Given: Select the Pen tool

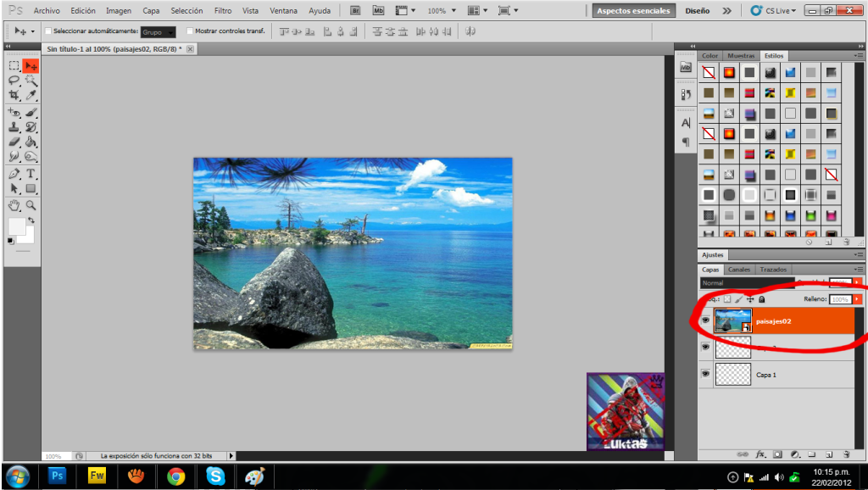Looking at the screenshot, I should coord(14,174).
